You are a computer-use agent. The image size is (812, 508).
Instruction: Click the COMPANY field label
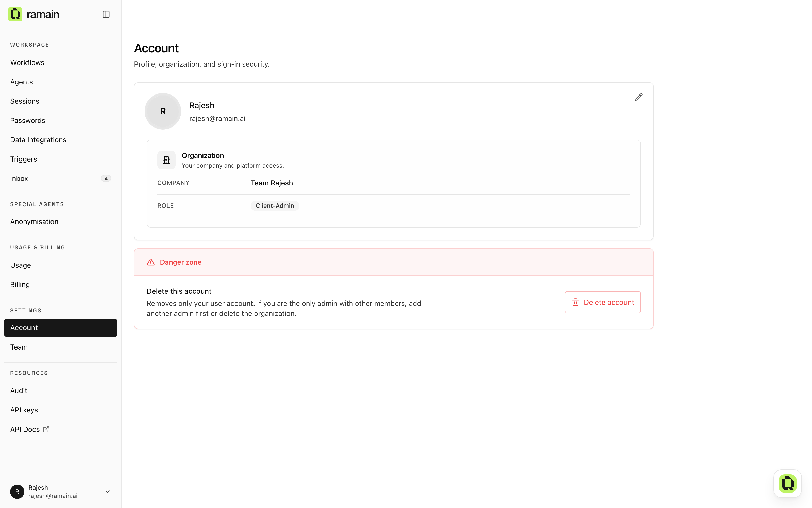[173, 183]
